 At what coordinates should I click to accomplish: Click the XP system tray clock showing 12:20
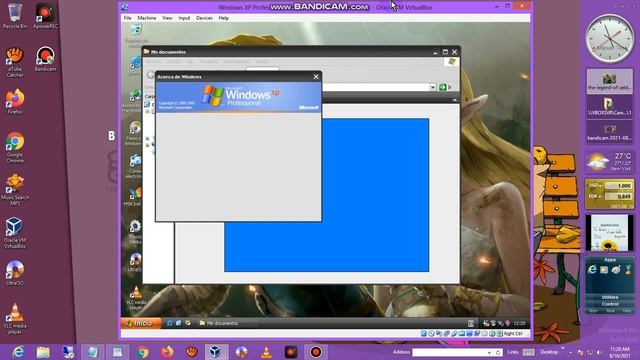click(x=519, y=323)
